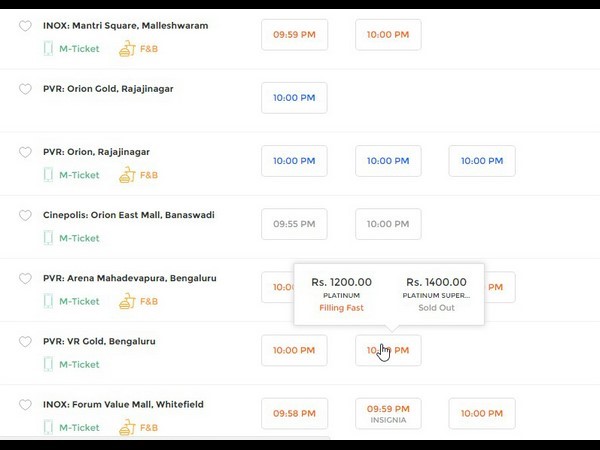Open INOX: Mantri Square, Malleshwaram cinema

[x=126, y=26]
